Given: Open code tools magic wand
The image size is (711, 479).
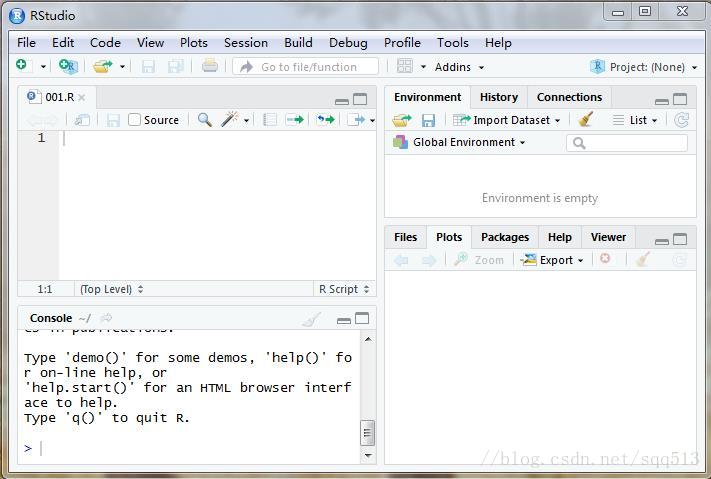Looking at the screenshot, I should (x=229, y=119).
